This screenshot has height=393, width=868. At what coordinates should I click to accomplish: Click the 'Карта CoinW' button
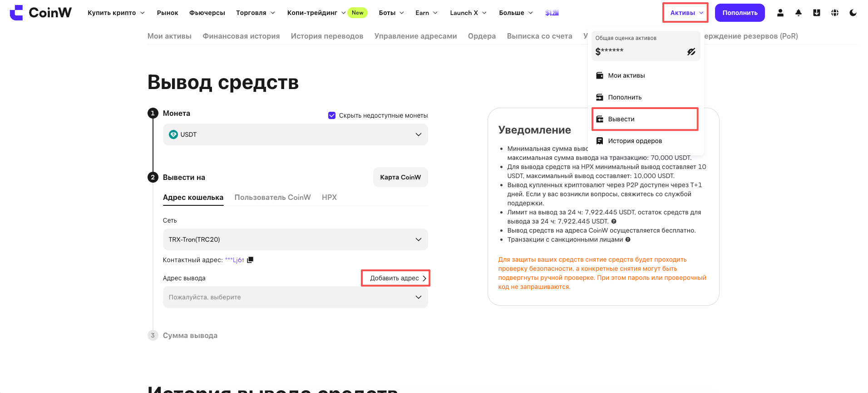[x=400, y=177]
